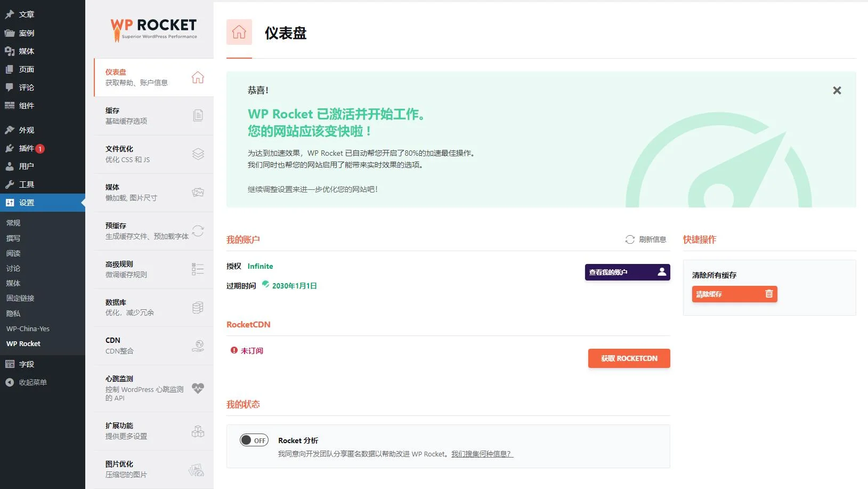Click the RocketCDN section heading

point(248,324)
